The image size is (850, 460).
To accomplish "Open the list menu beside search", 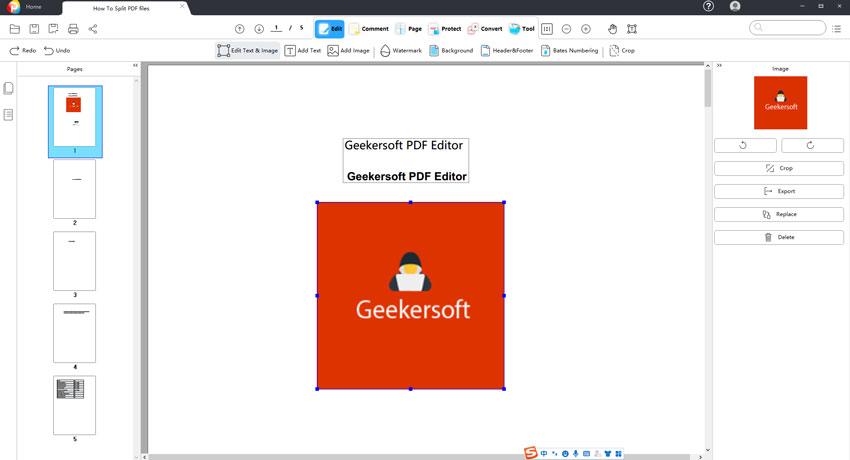I will click(x=836, y=29).
